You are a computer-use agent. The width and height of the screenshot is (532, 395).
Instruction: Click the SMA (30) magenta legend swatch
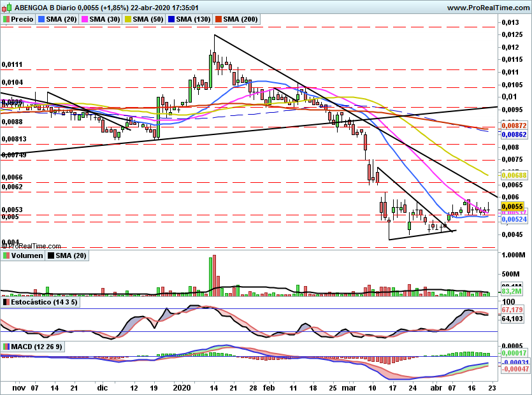click(x=85, y=19)
